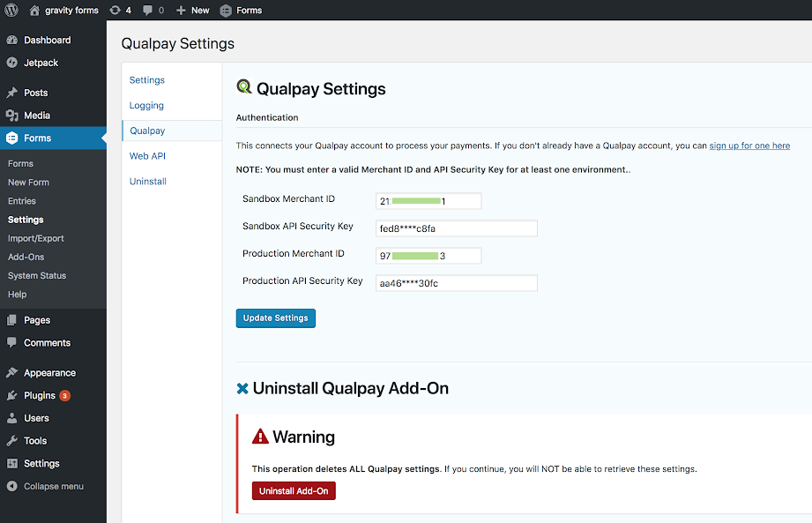The image size is (812, 523).
Task: Open Jetpack in the sidebar
Action: (41, 63)
